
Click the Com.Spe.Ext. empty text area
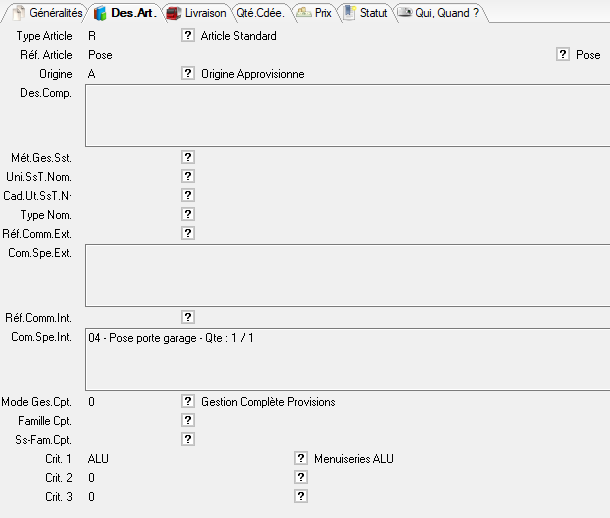(x=345, y=275)
